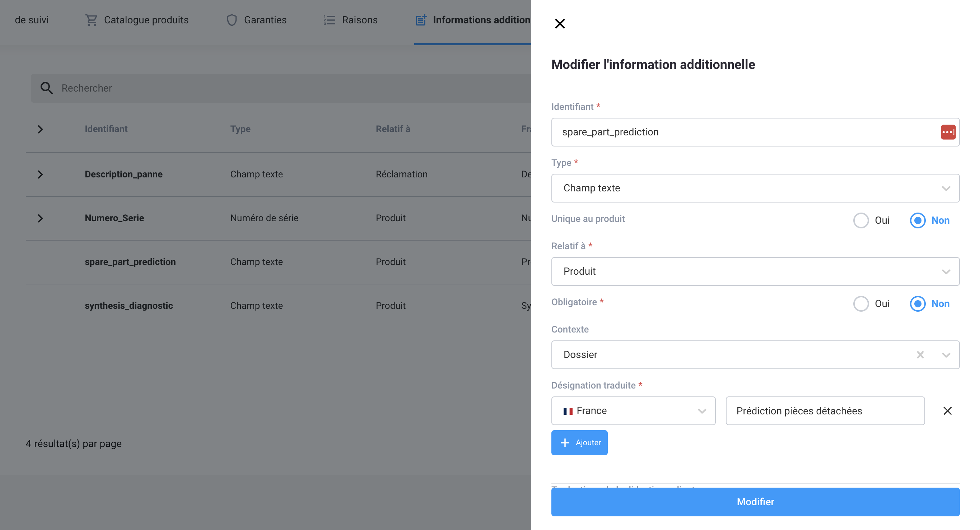Clear the Dossier context selection
980x530 pixels.
tap(920, 355)
